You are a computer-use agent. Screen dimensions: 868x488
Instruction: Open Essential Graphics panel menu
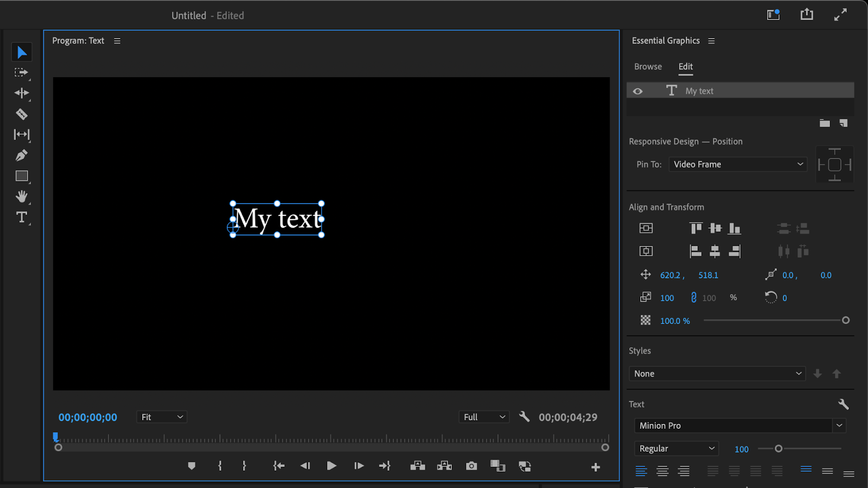pos(711,41)
